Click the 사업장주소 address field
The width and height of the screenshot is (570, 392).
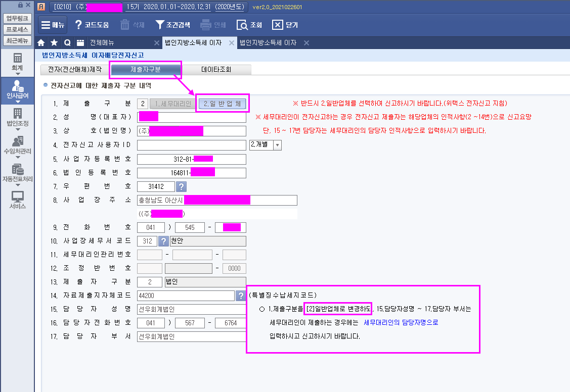tap(217, 201)
